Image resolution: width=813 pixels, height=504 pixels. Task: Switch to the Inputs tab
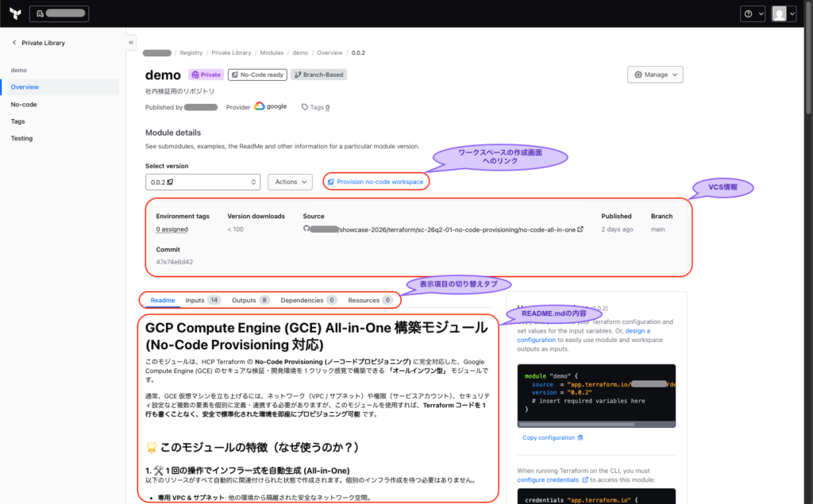203,300
